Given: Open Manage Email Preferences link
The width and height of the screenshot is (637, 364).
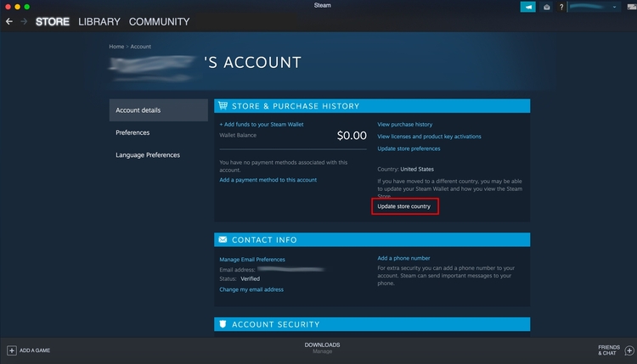Looking at the screenshot, I should [252, 260].
